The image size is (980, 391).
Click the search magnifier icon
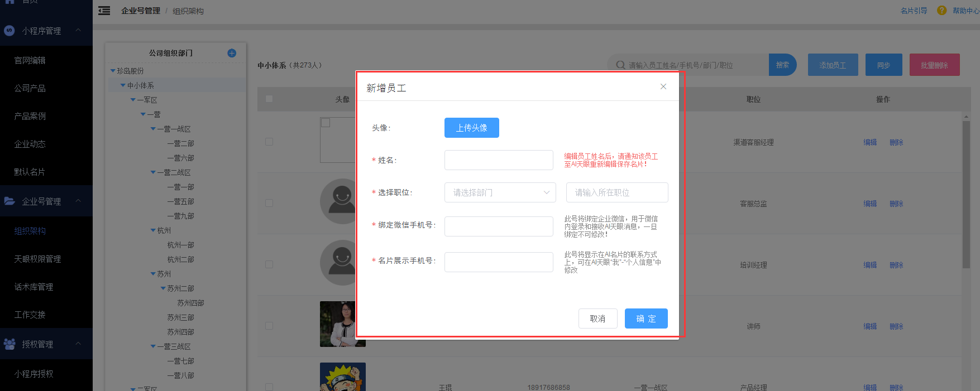[x=620, y=65]
